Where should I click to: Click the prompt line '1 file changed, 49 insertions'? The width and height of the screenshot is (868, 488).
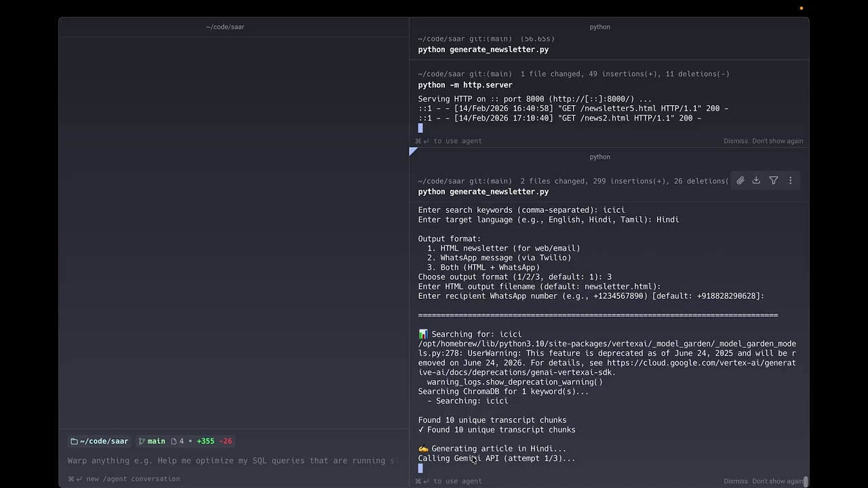point(574,74)
